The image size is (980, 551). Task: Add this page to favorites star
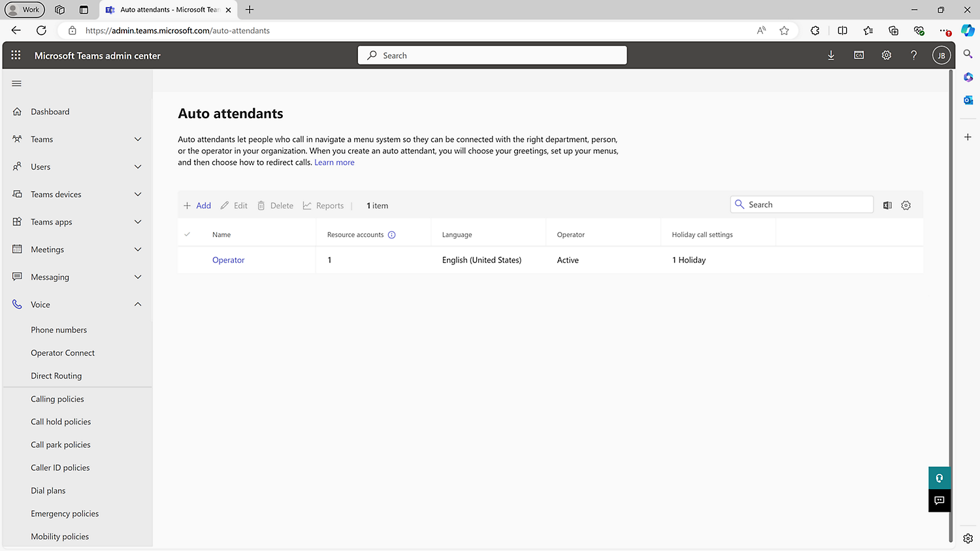tap(784, 31)
